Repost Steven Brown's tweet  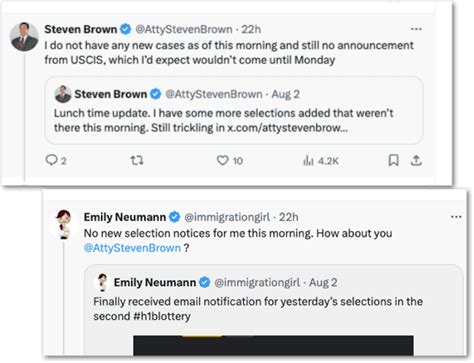point(137,160)
